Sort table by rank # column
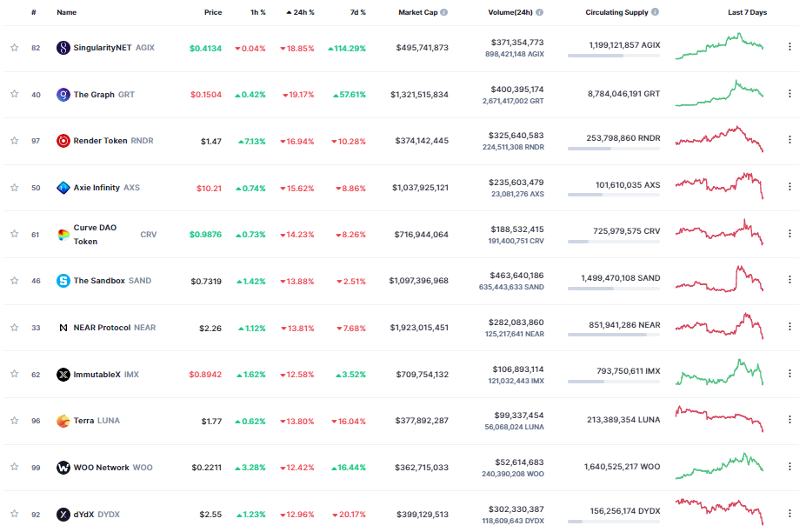The width and height of the screenshot is (806, 532). [x=33, y=12]
